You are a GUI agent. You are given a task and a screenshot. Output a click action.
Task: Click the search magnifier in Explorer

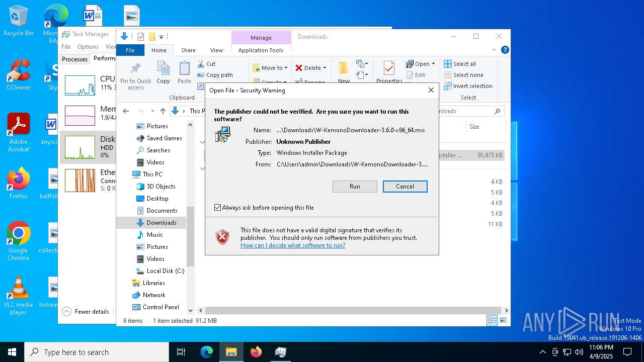(497, 111)
